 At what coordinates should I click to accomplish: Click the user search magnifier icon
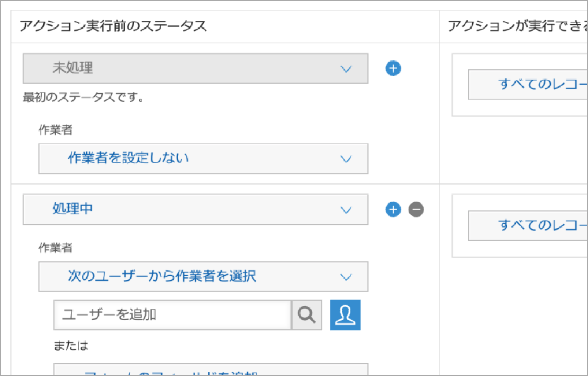click(307, 315)
